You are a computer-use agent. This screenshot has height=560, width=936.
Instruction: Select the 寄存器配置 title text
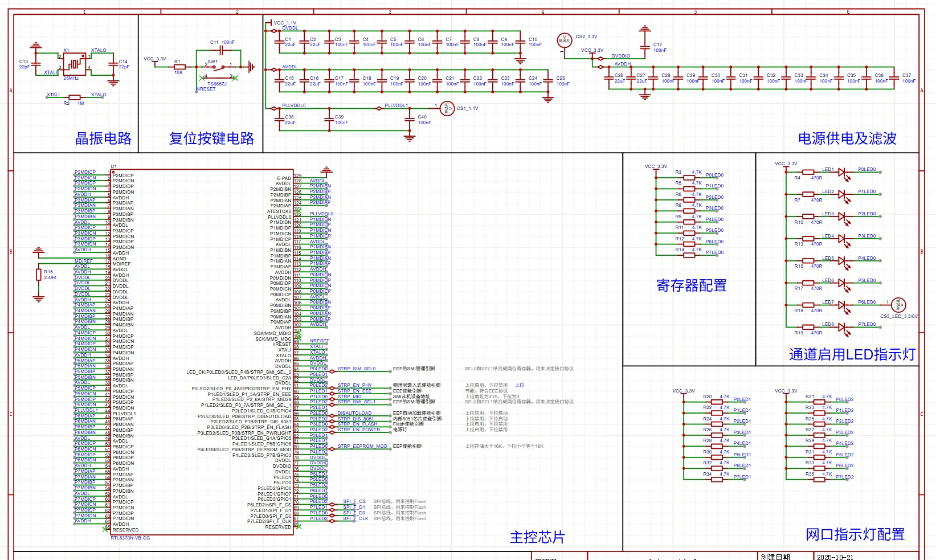coord(691,285)
